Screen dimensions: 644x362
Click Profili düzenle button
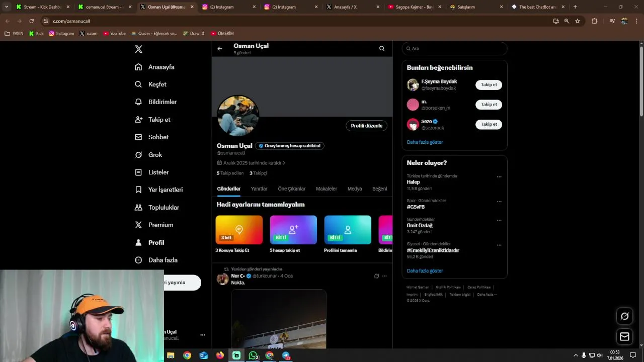click(367, 126)
